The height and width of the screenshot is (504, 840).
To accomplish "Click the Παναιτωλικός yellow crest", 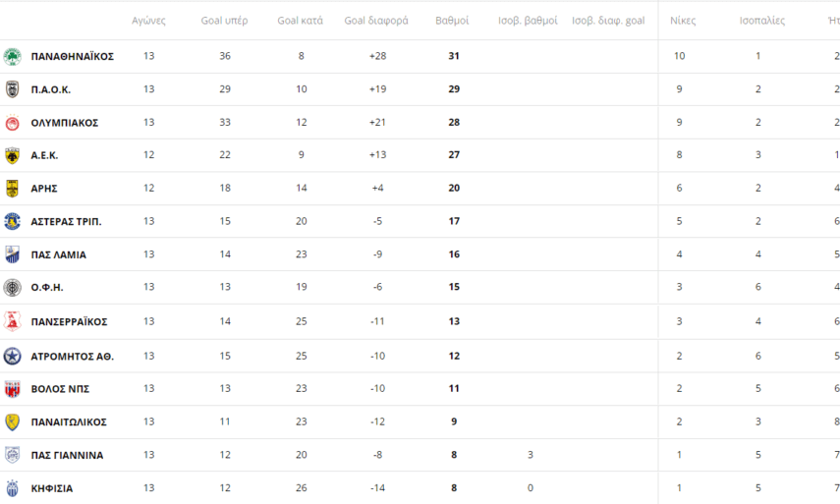I will coord(13,422).
